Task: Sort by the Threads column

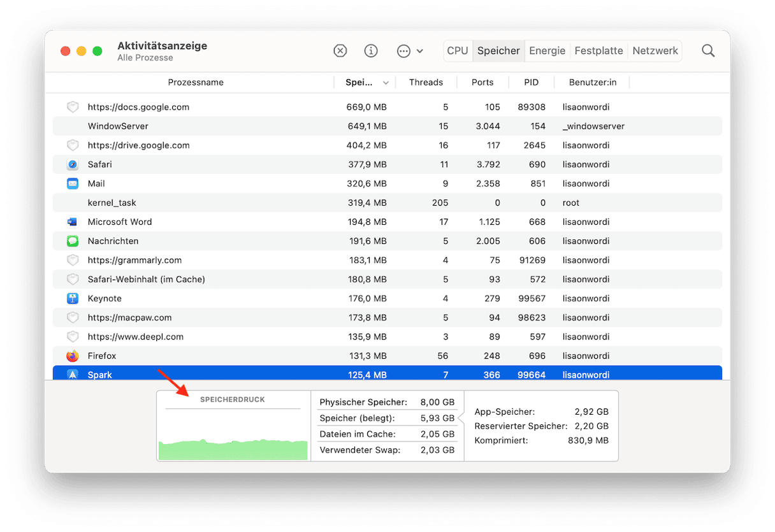Action: coord(426,82)
